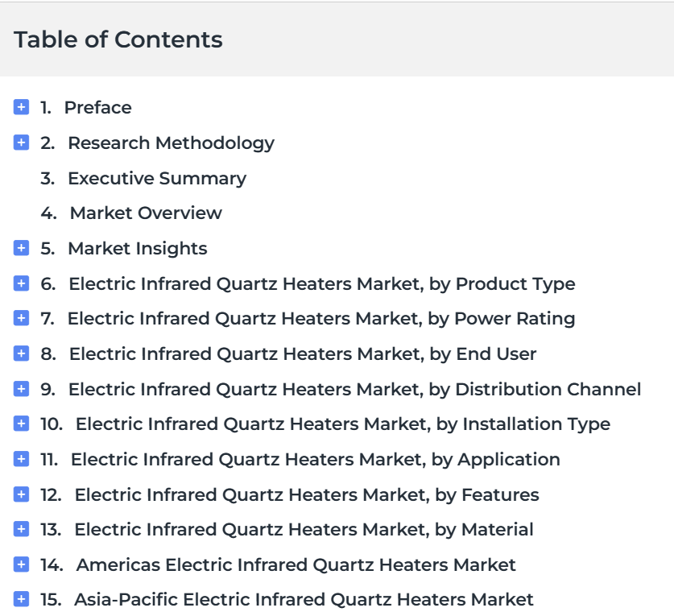This screenshot has width=674, height=616.
Task: Open the Research Methodology heading text
Action: click(x=171, y=143)
